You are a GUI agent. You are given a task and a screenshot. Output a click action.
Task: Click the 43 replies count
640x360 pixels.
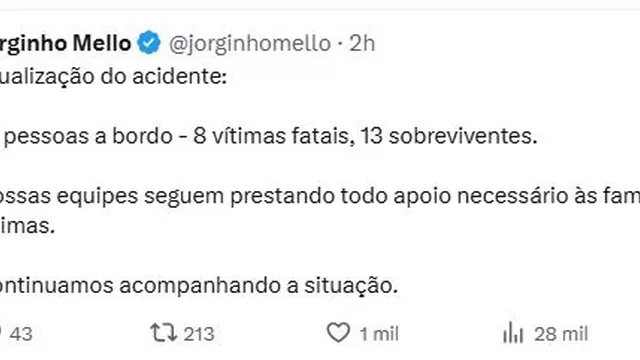(21, 334)
